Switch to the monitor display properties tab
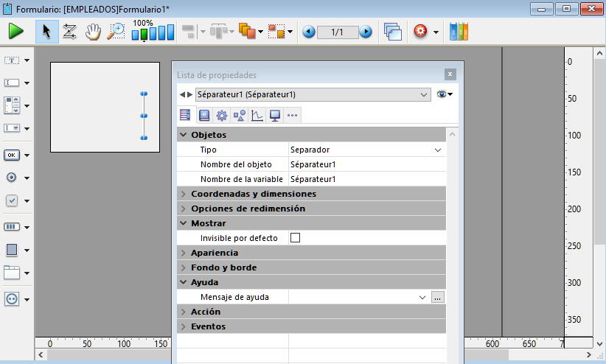 (x=274, y=115)
